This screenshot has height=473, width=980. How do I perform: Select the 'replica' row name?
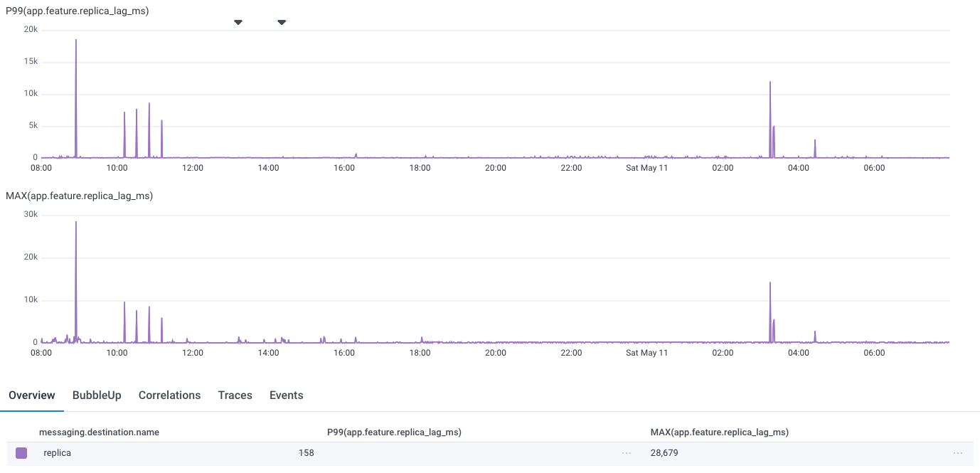tap(57, 453)
